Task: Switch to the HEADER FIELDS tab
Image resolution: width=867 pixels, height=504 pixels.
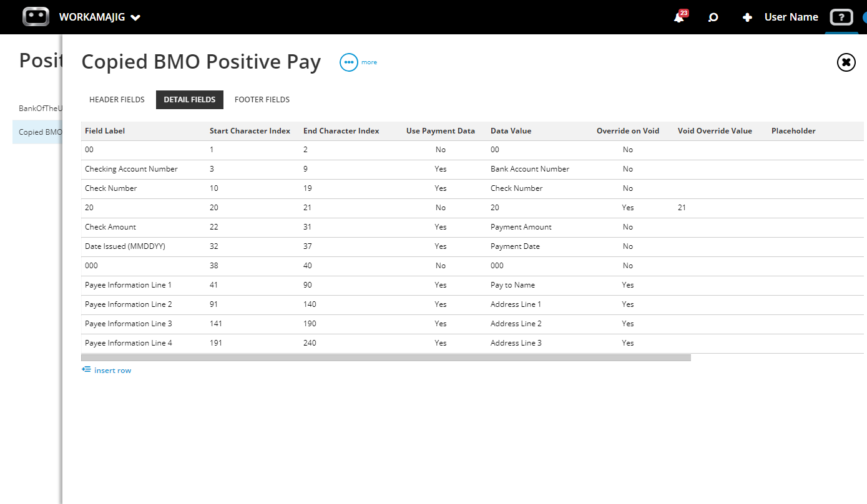Action: (x=117, y=99)
